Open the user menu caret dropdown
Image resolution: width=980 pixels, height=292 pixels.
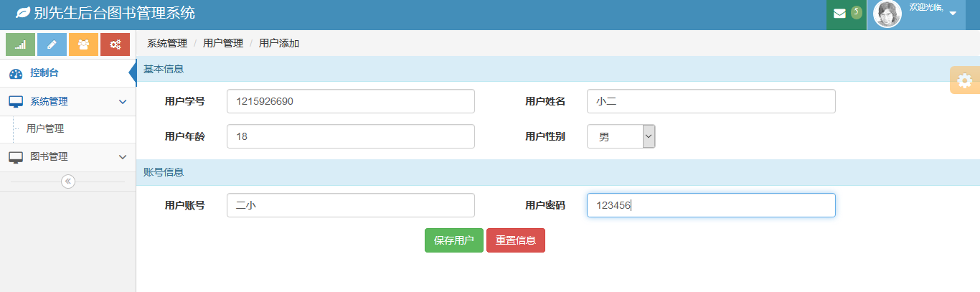pos(953,14)
